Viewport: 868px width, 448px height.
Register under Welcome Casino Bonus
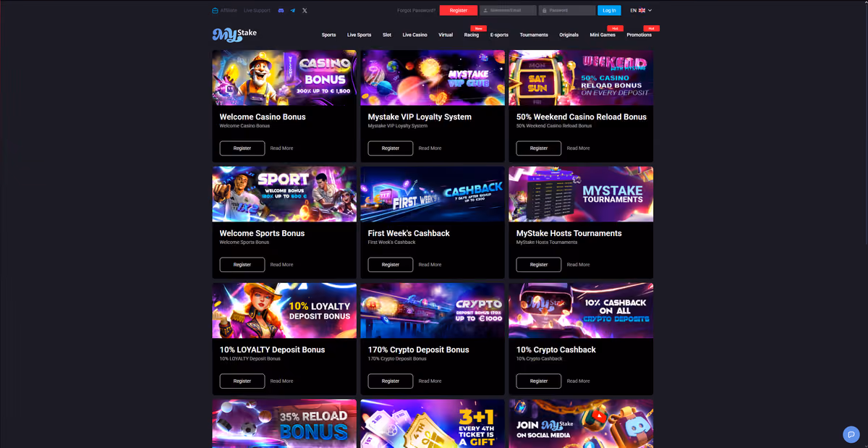(x=242, y=148)
